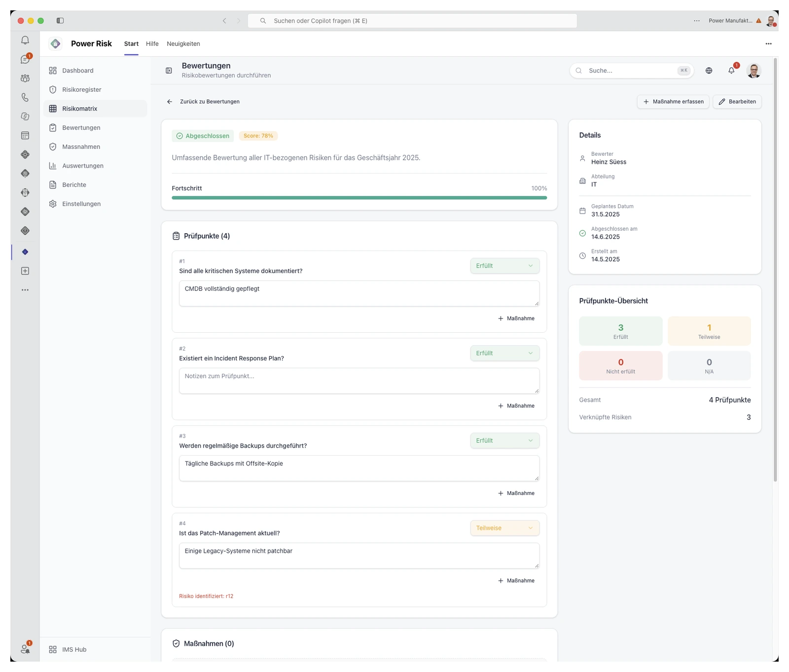Collapse the sidebar panel toggle icon
789x672 pixels.
(169, 71)
